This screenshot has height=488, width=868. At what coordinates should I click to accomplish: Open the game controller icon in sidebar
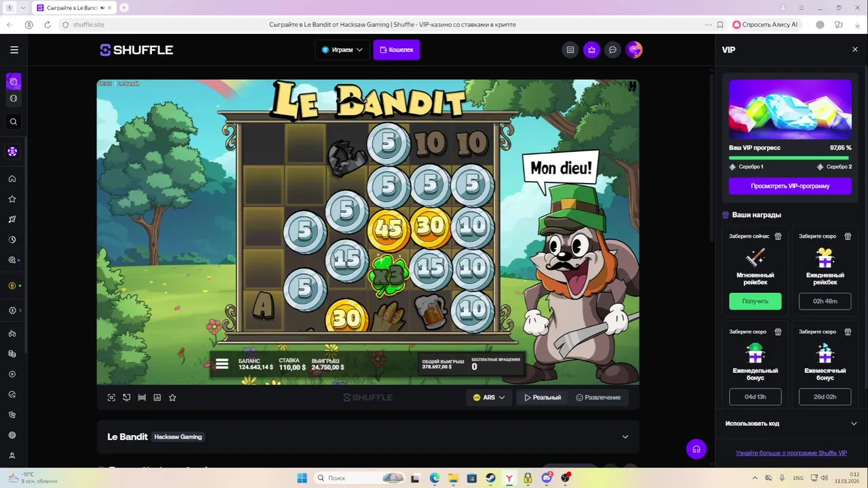(x=12, y=333)
